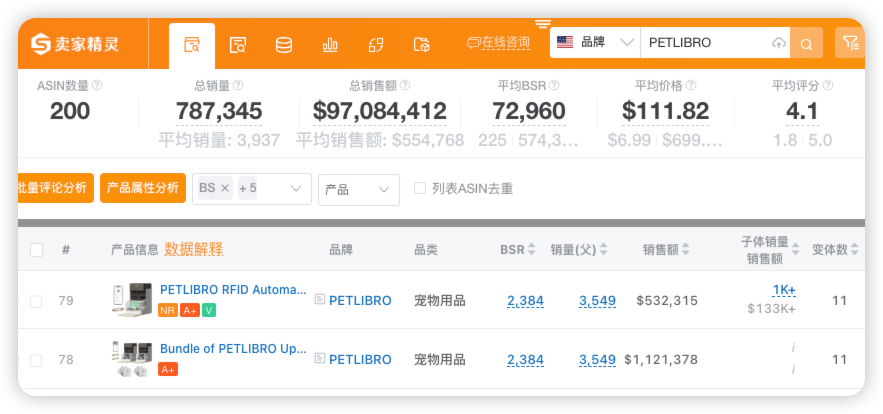This screenshot has width=883, height=414.
Task: Sort by BSR column arrows
Action: (x=531, y=250)
